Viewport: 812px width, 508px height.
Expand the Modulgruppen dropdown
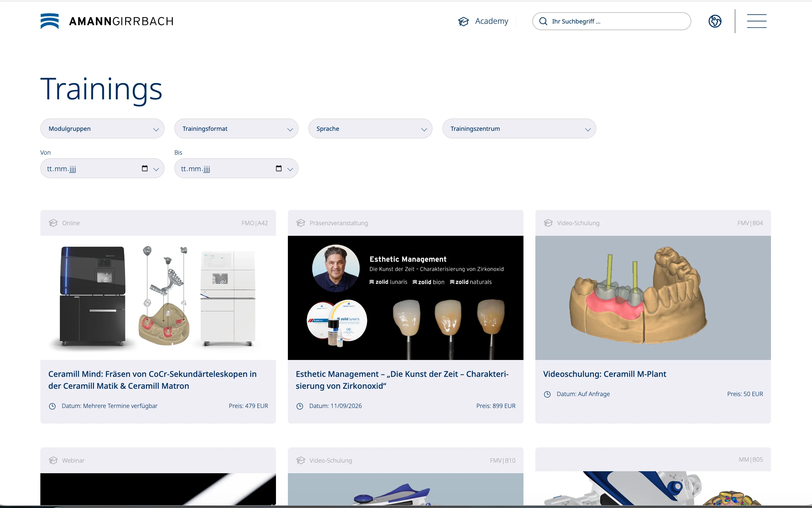(x=102, y=129)
